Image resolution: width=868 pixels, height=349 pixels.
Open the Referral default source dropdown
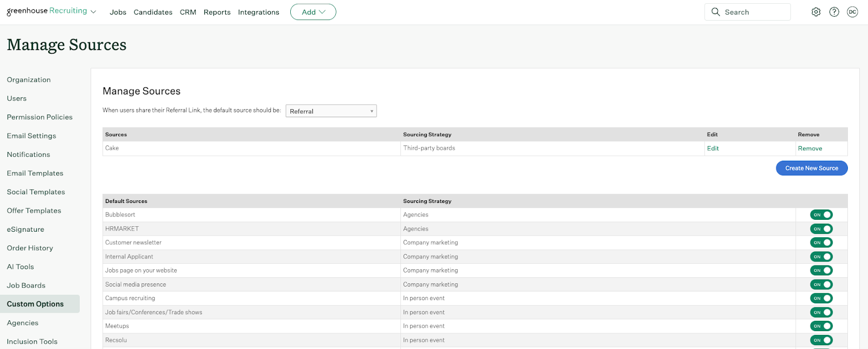[x=331, y=111]
